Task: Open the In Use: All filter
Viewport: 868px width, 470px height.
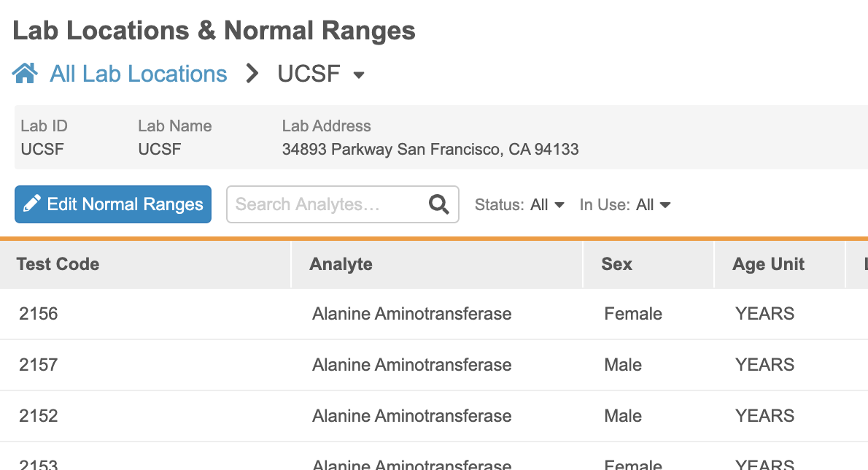Action: tap(625, 205)
